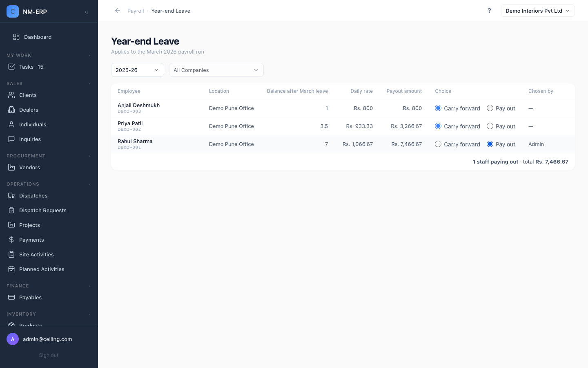Collapse the sidebar with double-chevron icon
This screenshot has height=368, width=588.
(87, 12)
